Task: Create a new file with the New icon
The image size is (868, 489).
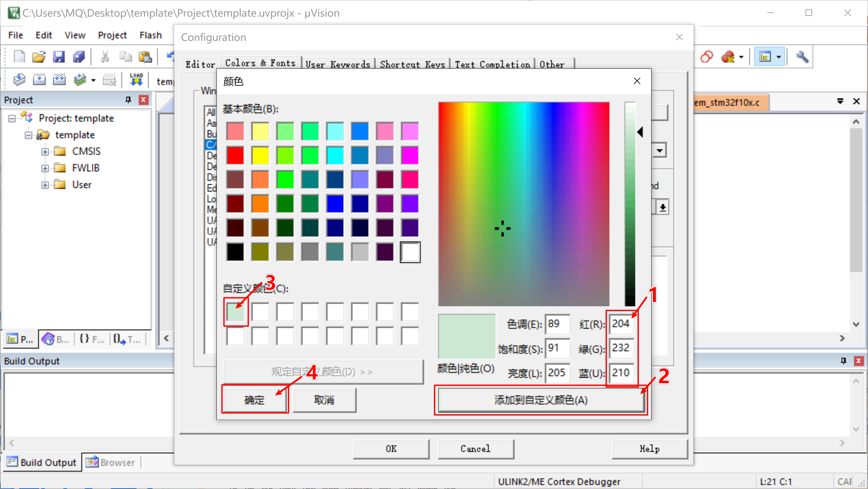Action: (19, 57)
